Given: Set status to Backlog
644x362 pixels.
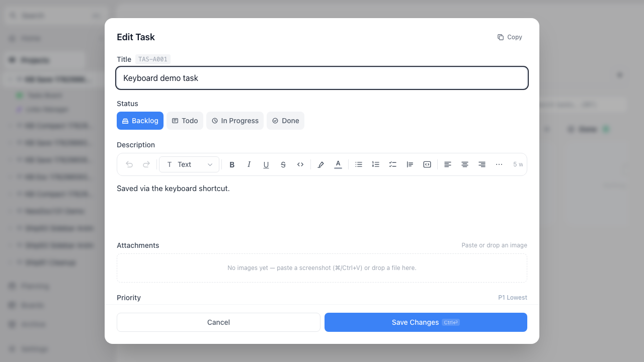Looking at the screenshot, I should [x=140, y=121].
